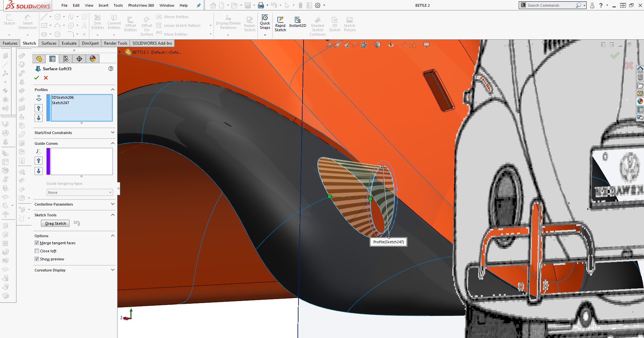This screenshot has width=644, height=338.
Task: Collapse the Profiles section
Action: (113, 90)
